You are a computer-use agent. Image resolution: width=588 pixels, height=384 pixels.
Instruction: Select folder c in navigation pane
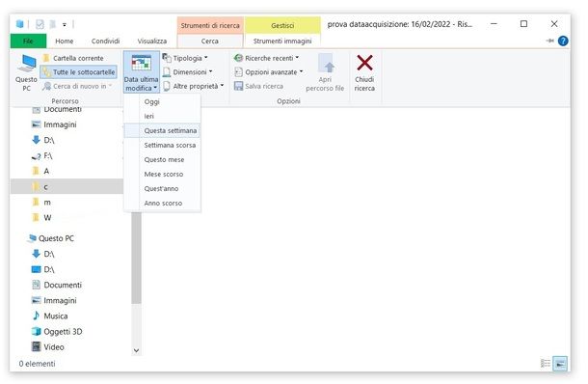67,186
